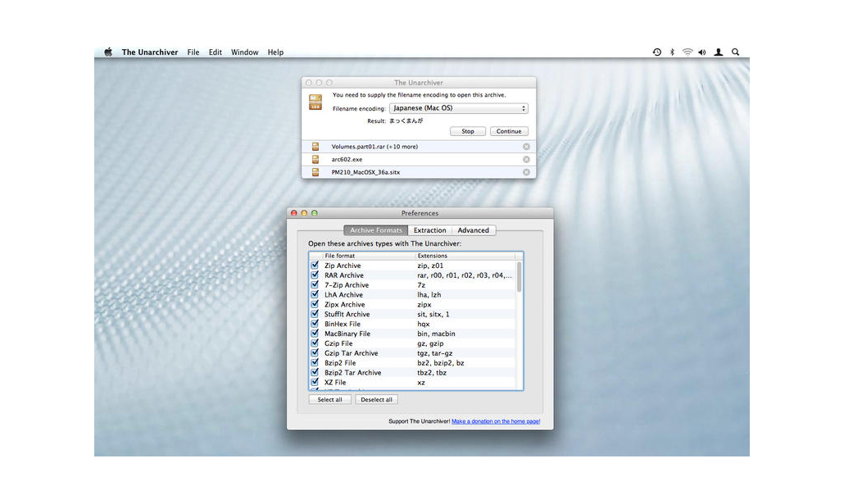Disable the StuffIt Archive format checkbox
Screen dimensions: 844x504
315,314
